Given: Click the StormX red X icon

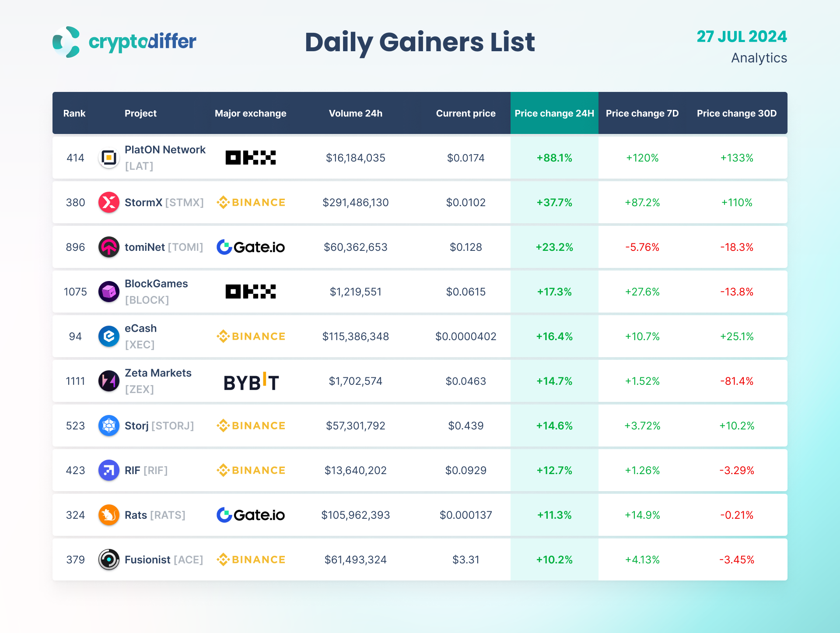Looking at the screenshot, I should 109,202.
